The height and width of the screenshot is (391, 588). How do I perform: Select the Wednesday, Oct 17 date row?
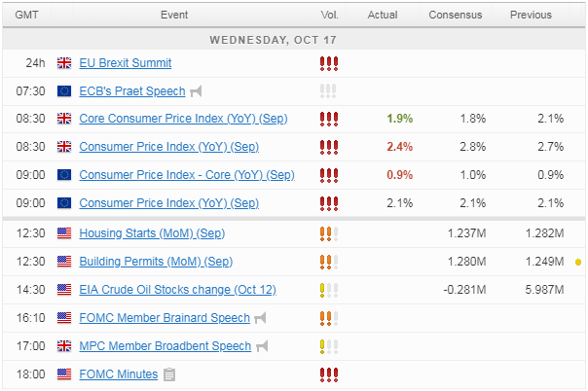292,39
